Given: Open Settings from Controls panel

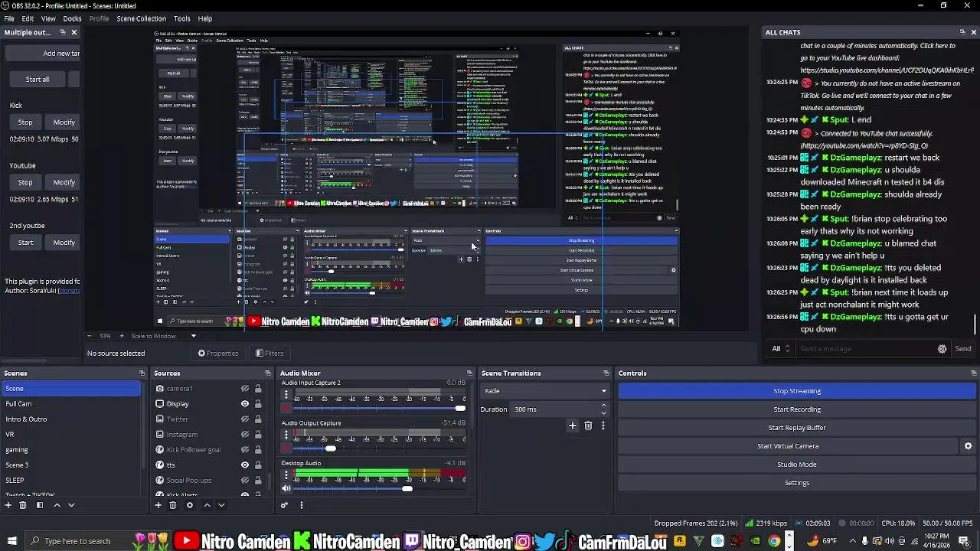Looking at the screenshot, I should [x=796, y=483].
